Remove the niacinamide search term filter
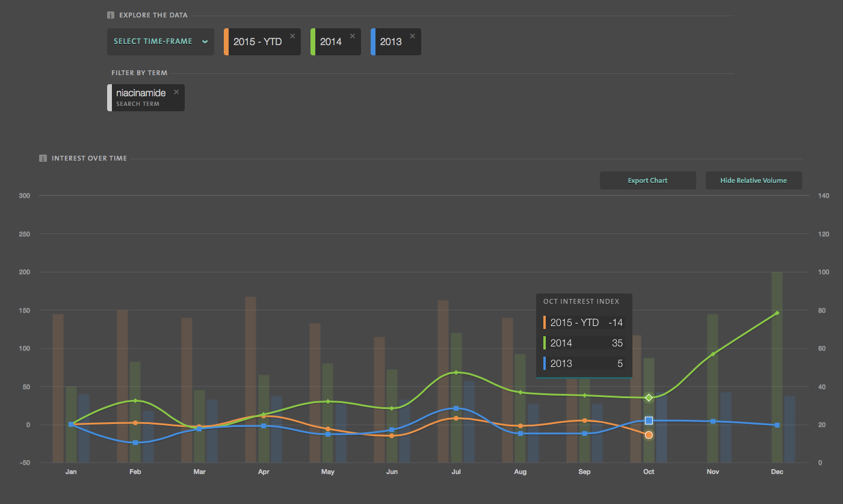This screenshot has height=504, width=843. pyautogui.click(x=176, y=92)
